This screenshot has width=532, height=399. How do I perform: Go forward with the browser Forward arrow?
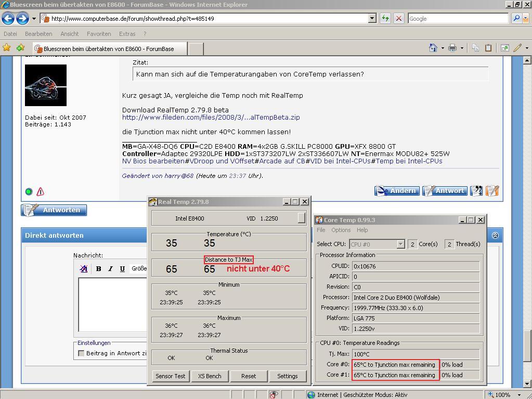point(23,18)
